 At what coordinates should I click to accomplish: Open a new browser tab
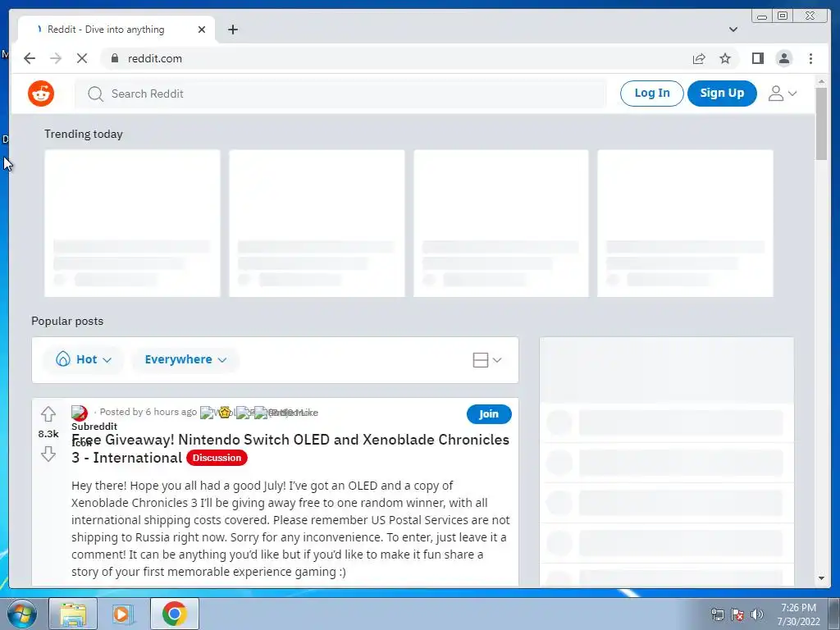pos(232,30)
